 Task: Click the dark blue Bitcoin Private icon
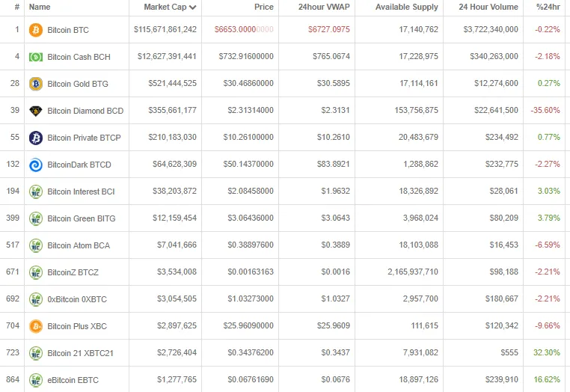(x=36, y=138)
